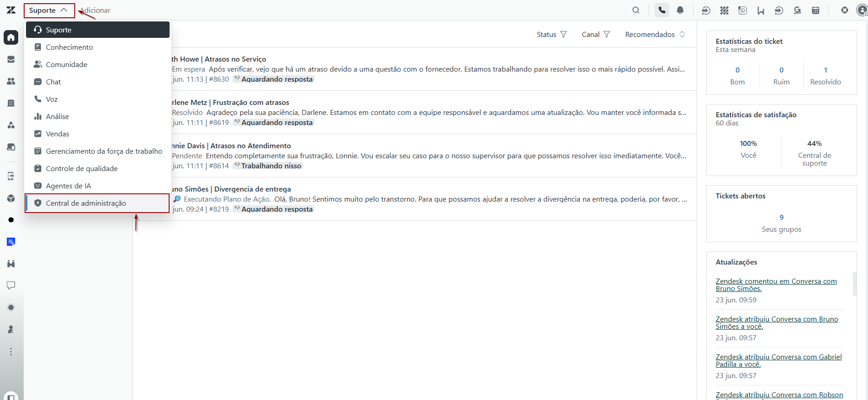Collapse the Suporte product switcher dropdown
Screen dimensions: 868x400
(49, 10)
